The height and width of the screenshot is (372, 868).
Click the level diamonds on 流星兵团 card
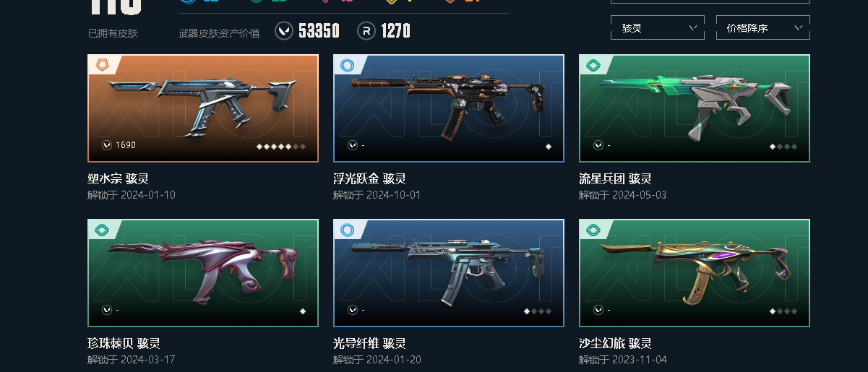click(783, 146)
